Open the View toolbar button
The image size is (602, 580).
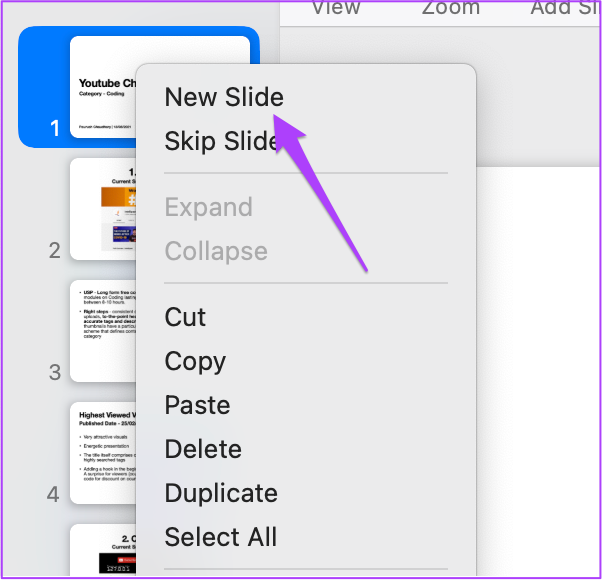[x=336, y=8]
